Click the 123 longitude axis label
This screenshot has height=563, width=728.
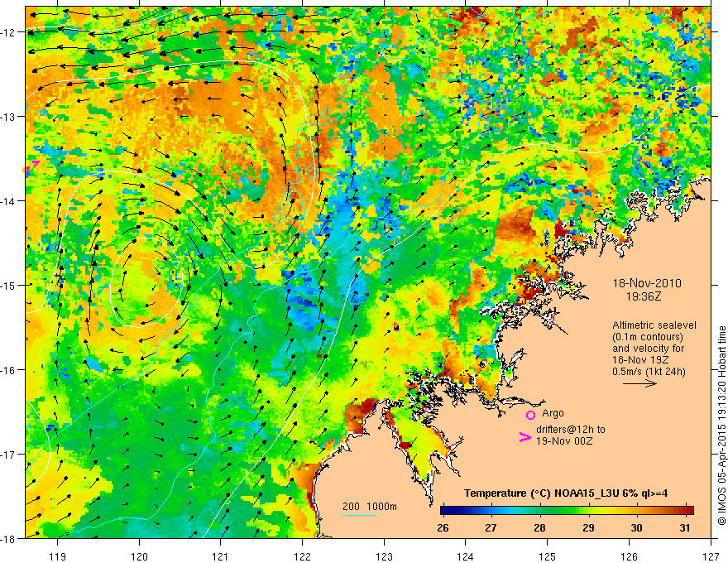coord(384,556)
